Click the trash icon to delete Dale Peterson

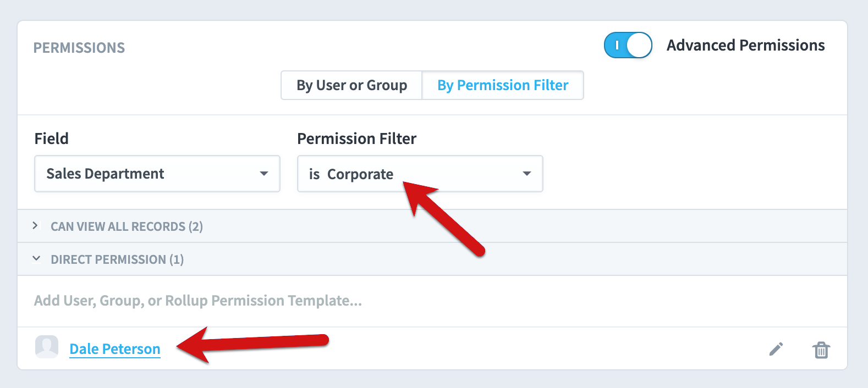[x=821, y=350]
